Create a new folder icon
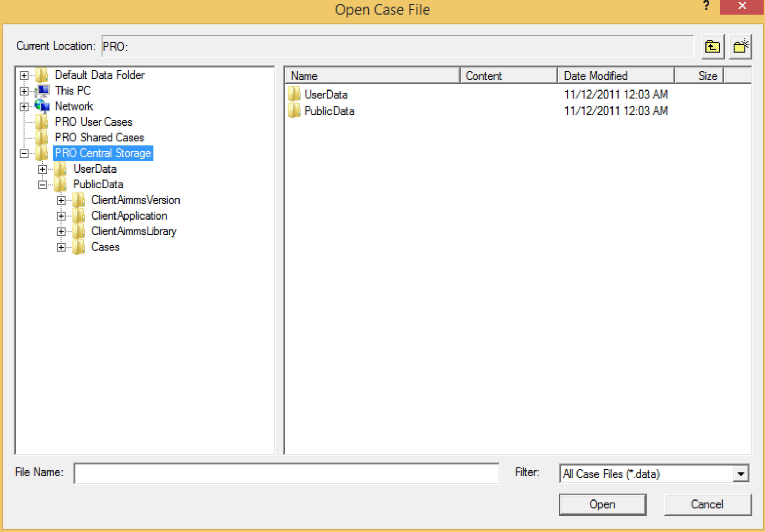The image size is (765, 532). [740, 47]
